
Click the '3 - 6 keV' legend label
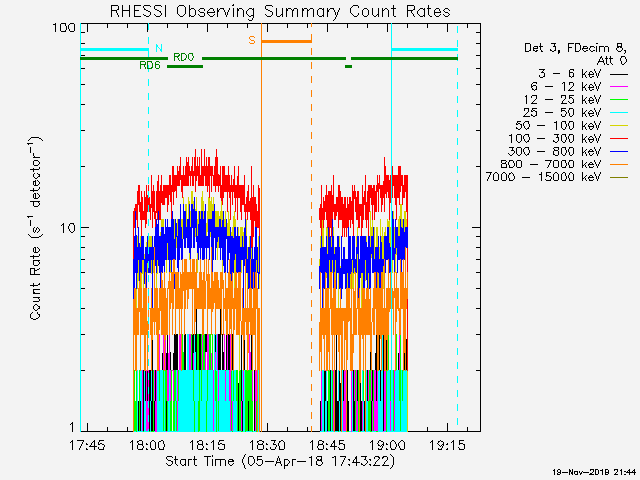570,74
